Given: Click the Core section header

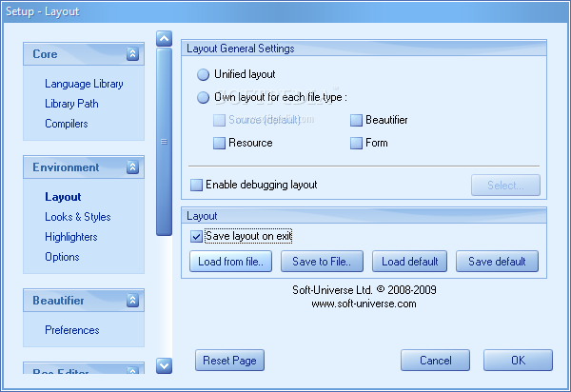Looking at the screenshot, I should tap(84, 54).
